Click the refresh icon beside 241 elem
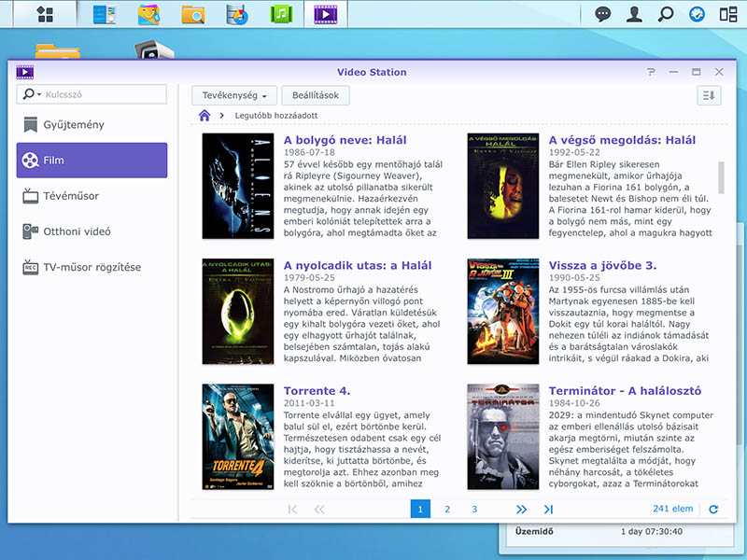Viewport: 747px width, 560px height. click(x=714, y=509)
